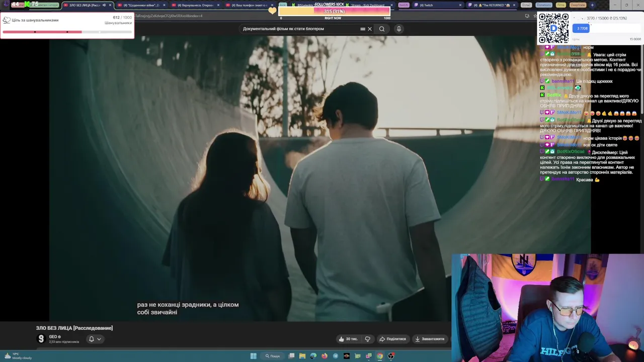The height and width of the screenshot is (362, 644).
Task: Like the video with 30 тис. likes
Action: [348, 339]
